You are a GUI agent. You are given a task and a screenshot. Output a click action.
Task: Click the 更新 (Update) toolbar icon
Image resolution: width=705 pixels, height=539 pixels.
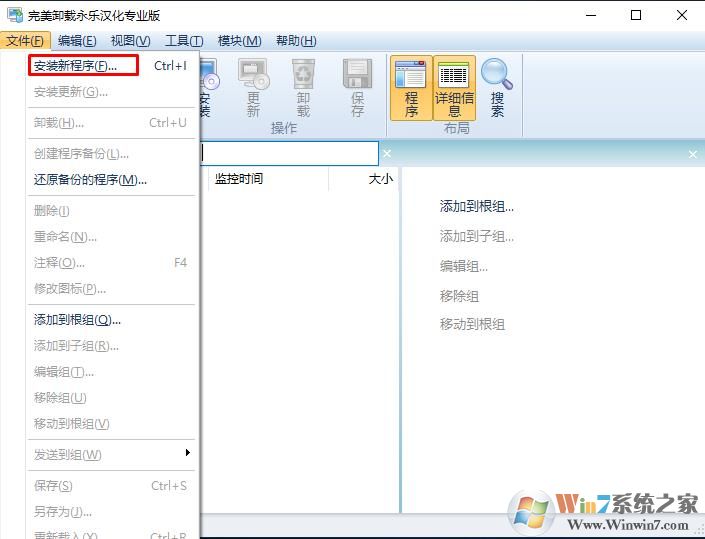(253, 87)
